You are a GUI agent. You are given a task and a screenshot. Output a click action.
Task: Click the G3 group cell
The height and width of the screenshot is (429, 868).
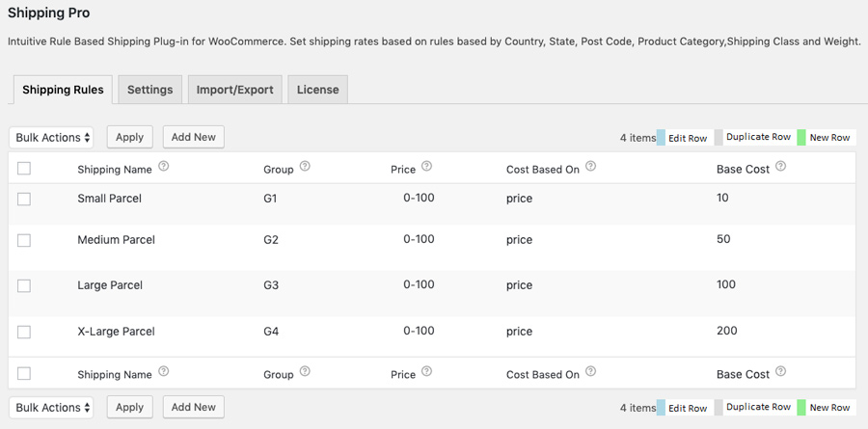[271, 285]
